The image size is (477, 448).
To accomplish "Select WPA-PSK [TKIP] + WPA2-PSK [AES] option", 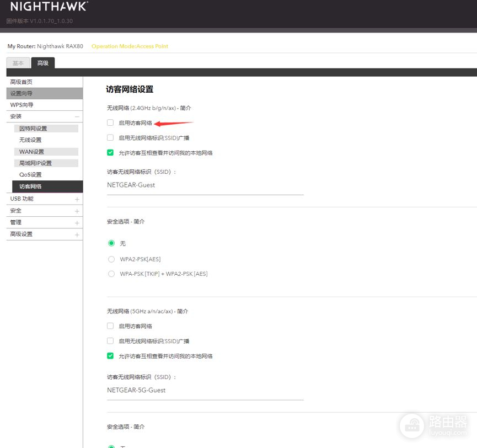I will pyautogui.click(x=111, y=274).
